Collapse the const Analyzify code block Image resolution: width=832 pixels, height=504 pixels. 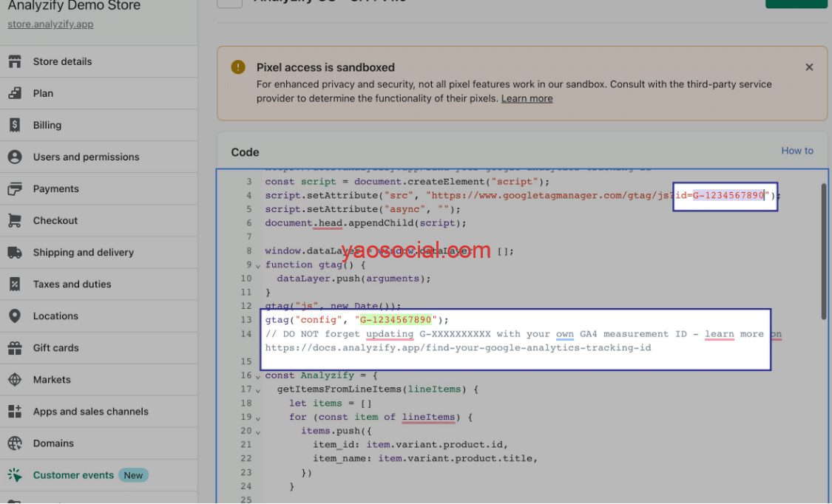click(258, 376)
